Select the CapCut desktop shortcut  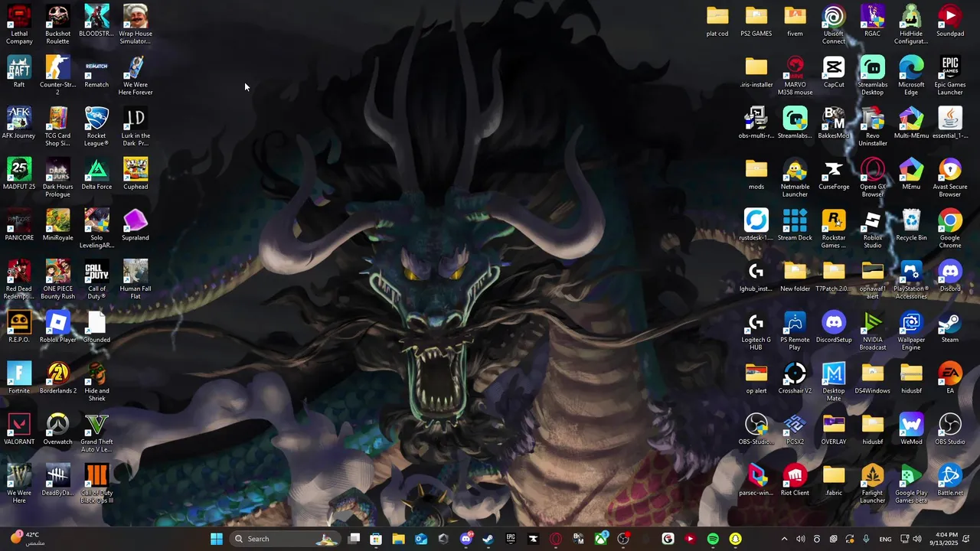click(834, 72)
